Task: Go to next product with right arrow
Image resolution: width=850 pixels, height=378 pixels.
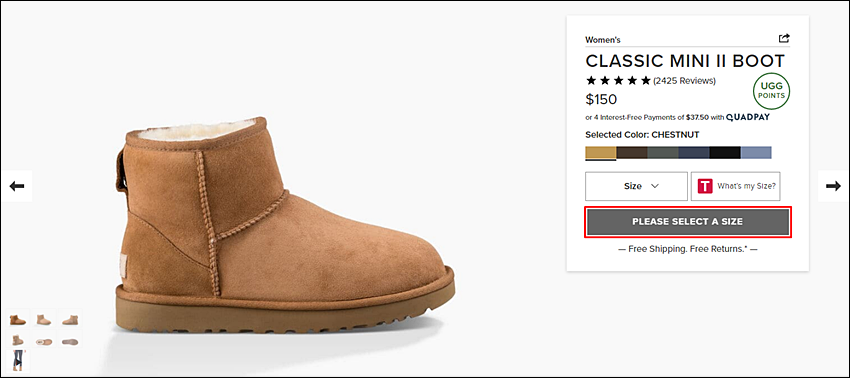Action: pos(833,186)
